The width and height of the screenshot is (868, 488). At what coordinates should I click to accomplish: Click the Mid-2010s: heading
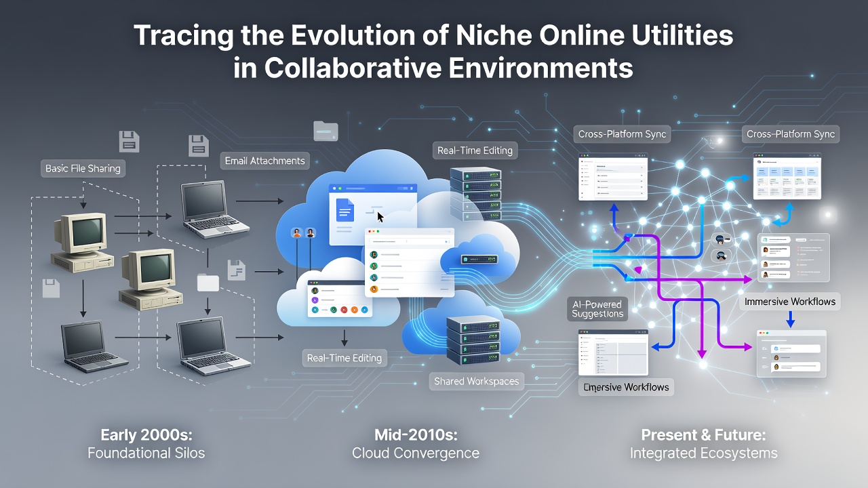(x=415, y=434)
